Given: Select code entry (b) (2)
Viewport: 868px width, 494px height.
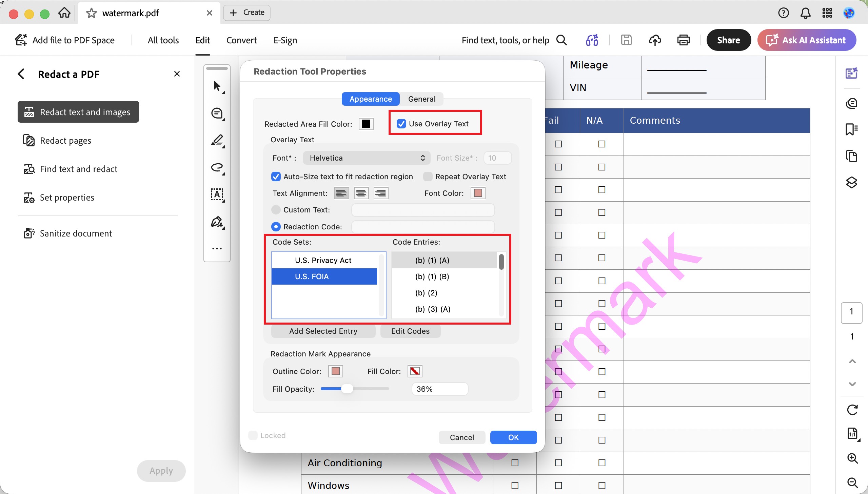Looking at the screenshot, I should click(x=445, y=293).
